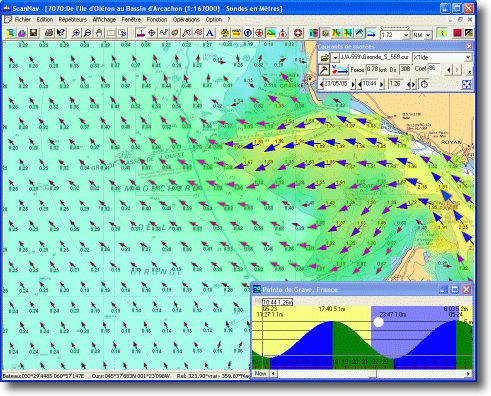The width and height of the screenshot is (491, 396).
Task: Click the zoom in magnifier icon
Action: (x=76, y=33)
